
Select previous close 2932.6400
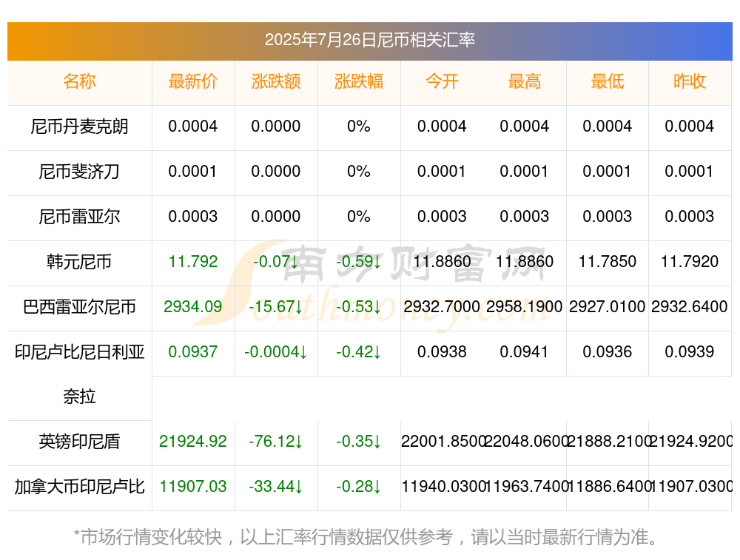point(690,307)
